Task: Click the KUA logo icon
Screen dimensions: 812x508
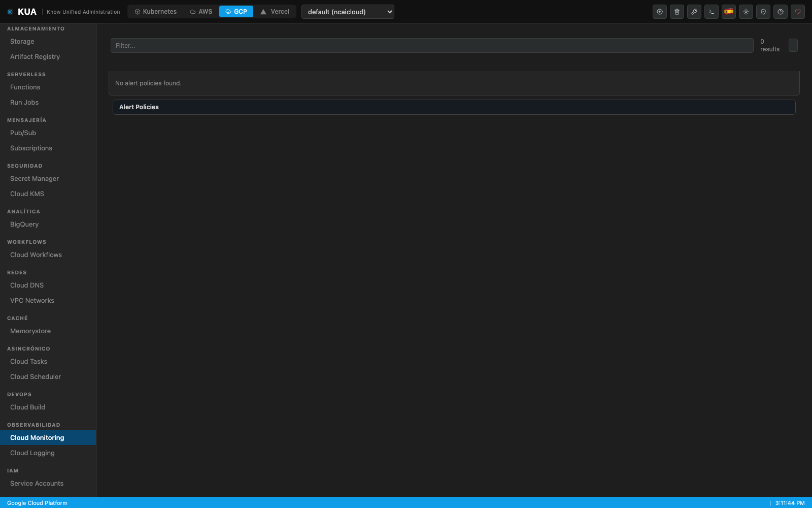Action: tap(10, 12)
